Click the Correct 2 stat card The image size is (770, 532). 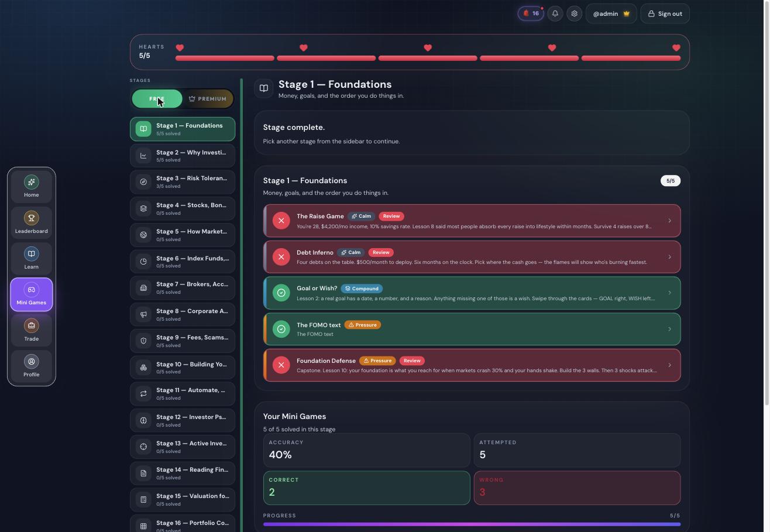(367, 488)
